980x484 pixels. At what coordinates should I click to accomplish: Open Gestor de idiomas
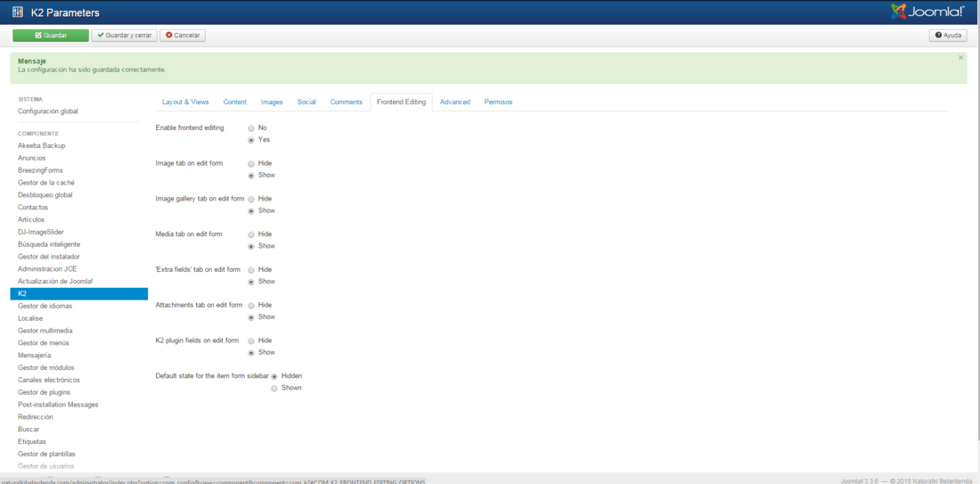coord(45,306)
